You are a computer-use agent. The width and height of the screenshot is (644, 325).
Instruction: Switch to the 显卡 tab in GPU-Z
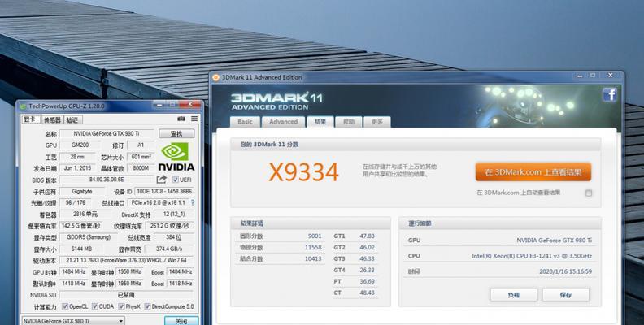(30, 119)
